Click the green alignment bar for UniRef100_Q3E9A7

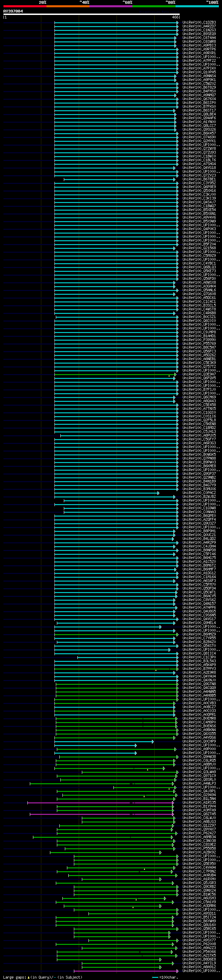[115, 374]
